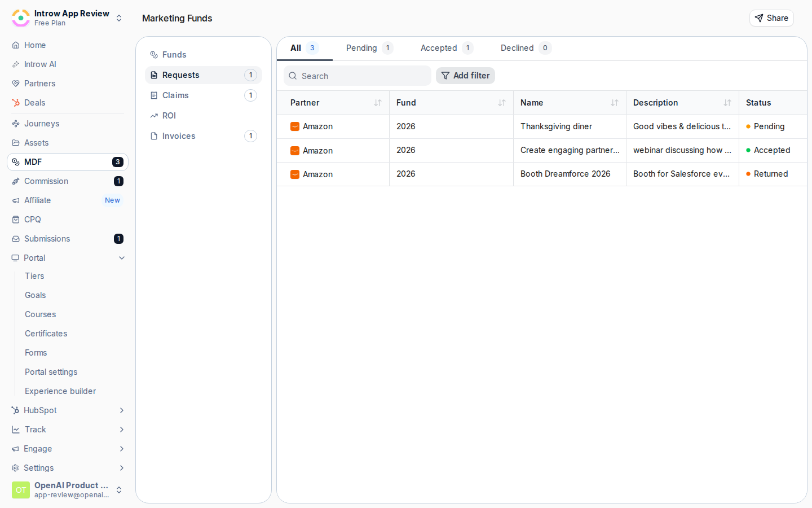The width and height of the screenshot is (812, 508).
Task: Open Experience builder
Action: pyautogui.click(x=60, y=391)
